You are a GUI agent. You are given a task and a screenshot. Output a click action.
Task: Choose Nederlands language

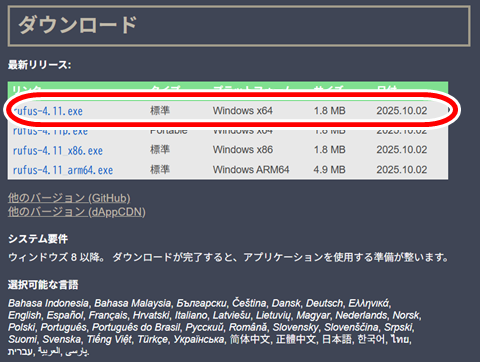[x=361, y=315]
